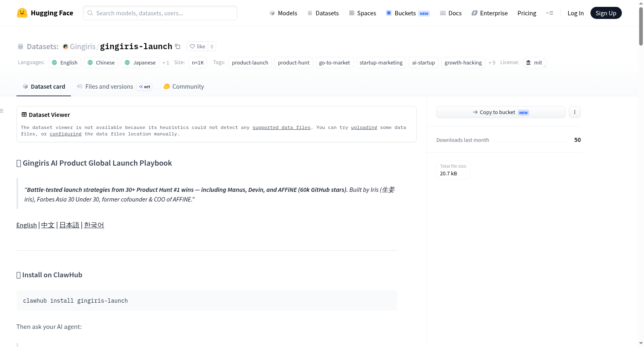The image size is (644, 347).
Task: Show the +1 additional language
Action: coord(166,62)
